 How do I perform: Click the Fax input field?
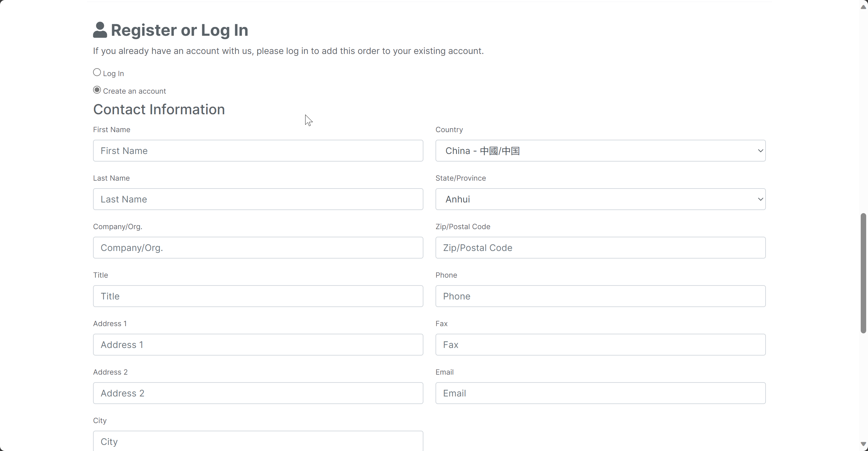click(x=600, y=345)
